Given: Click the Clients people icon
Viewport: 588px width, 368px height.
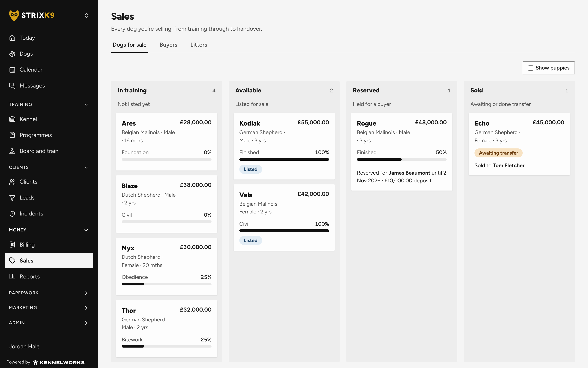Looking at the screenshot, I should [x=12, y=182].
